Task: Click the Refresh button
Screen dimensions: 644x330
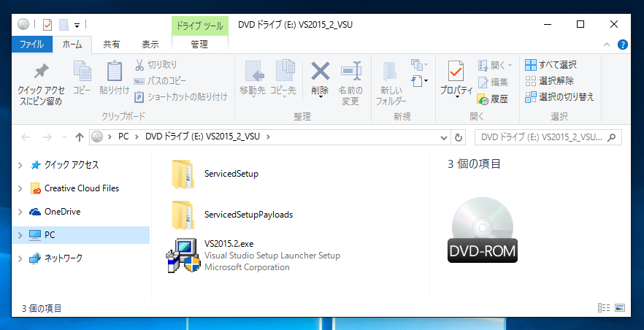Action: (459, 137)
